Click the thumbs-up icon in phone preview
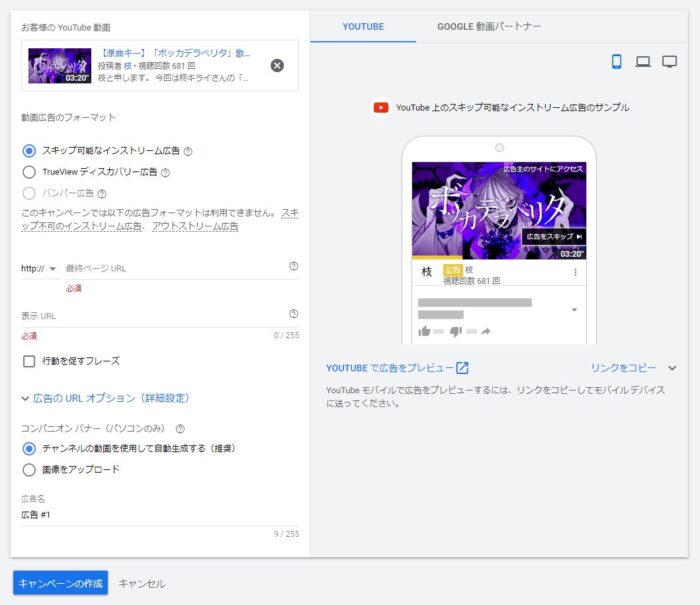Viewport: 700px width, 605px height. point(424,331)
